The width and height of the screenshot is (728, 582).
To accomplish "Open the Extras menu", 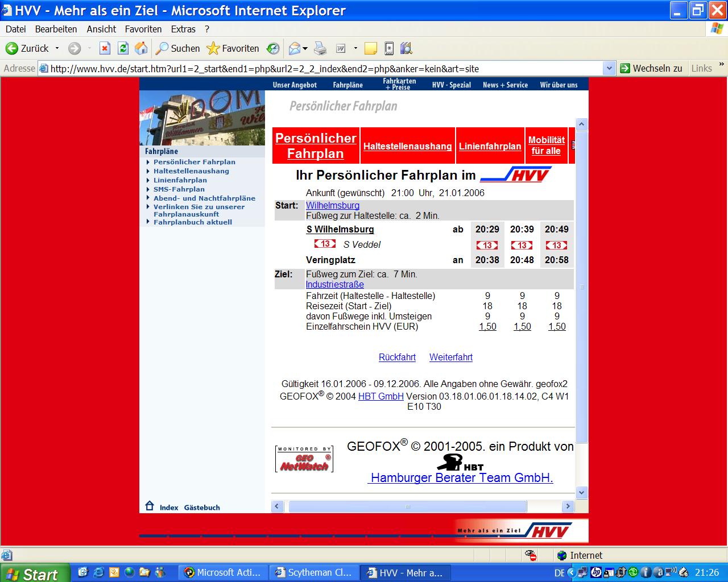I will tap(183, 29).
